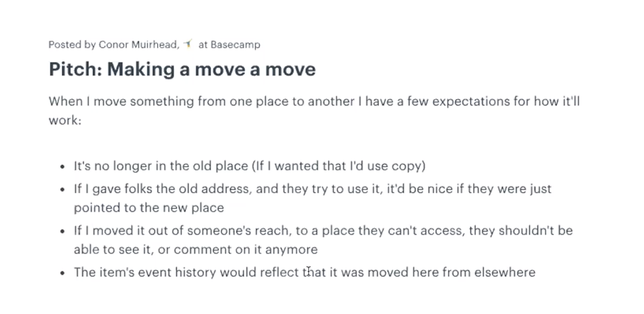
Task: Click the emoji icon beside Conor Muirhead's name
Action: click(x=188, y=44)
